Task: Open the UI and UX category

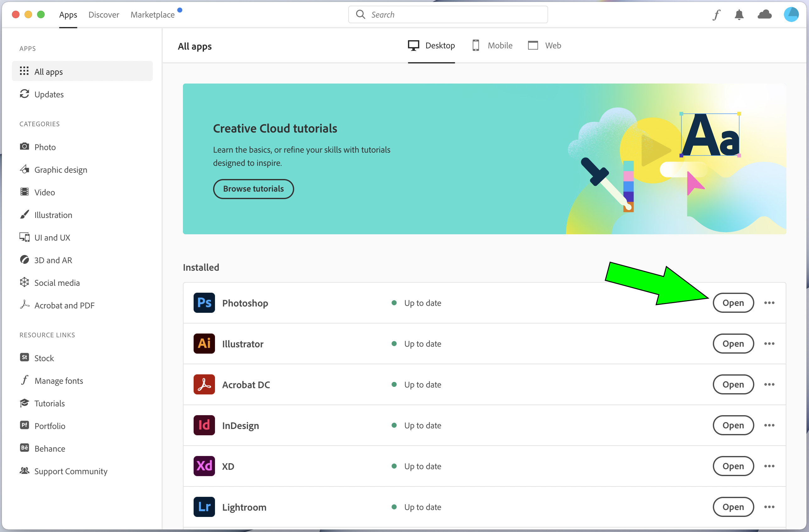Action: 45,237
